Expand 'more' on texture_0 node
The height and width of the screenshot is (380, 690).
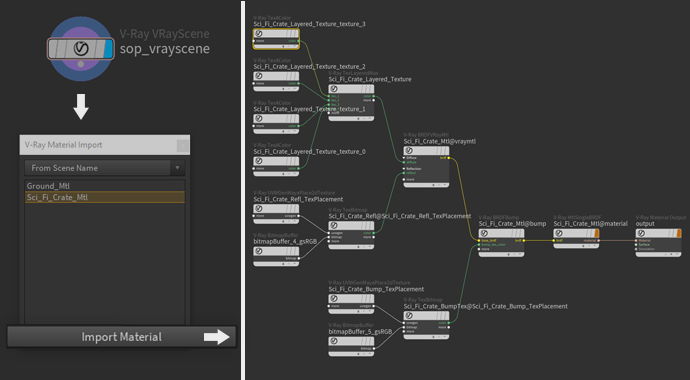tap(255, 168)
